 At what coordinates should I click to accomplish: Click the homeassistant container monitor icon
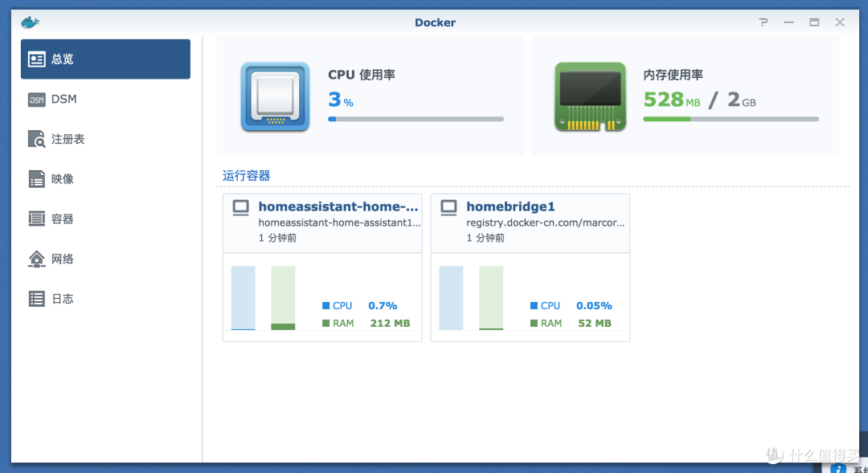pyautogui.click(x=241, y=208)
